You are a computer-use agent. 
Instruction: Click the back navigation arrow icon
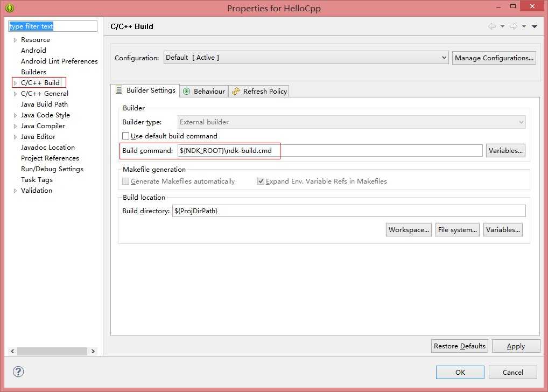tap(492, 26)
